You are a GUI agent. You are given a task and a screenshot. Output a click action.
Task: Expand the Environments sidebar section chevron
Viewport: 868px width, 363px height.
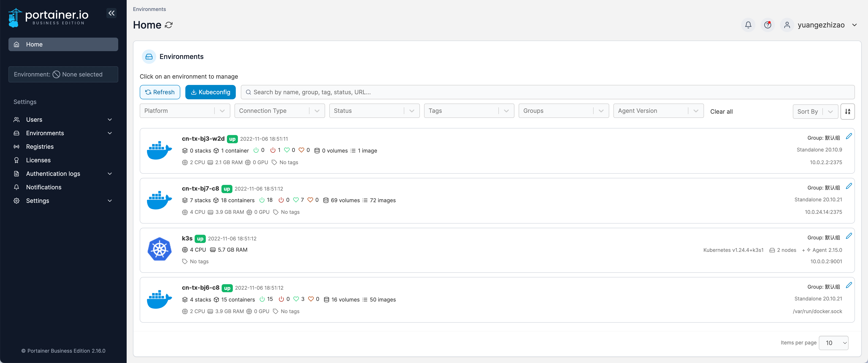pos(110,133)
